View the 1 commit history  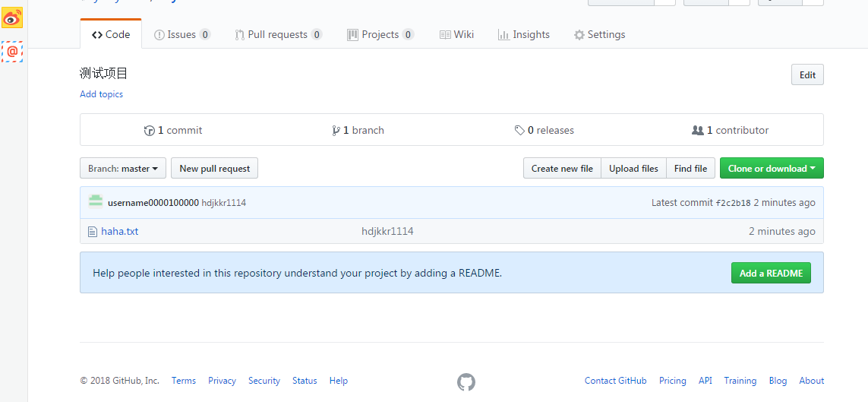pos(172,130)
